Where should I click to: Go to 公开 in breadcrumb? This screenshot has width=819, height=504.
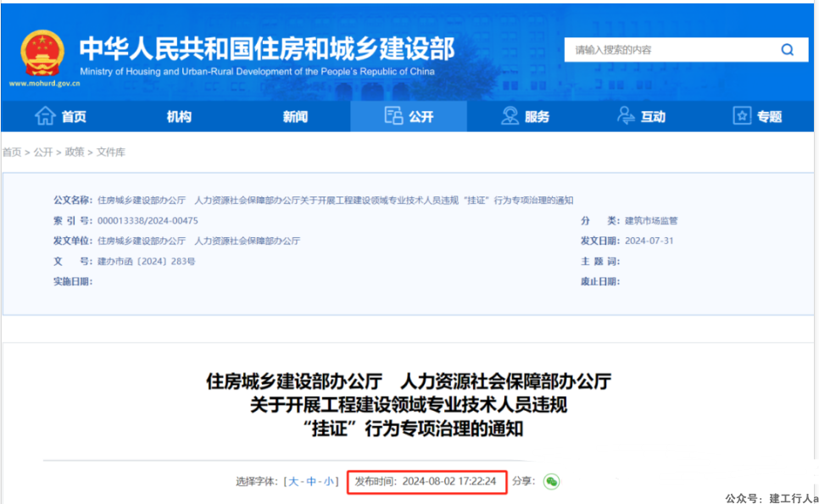tap(43, 152)
